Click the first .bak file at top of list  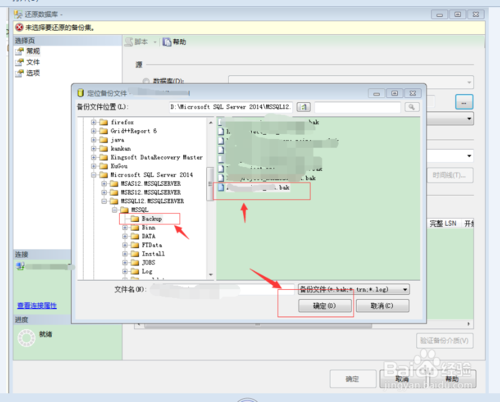click(269, 122)
